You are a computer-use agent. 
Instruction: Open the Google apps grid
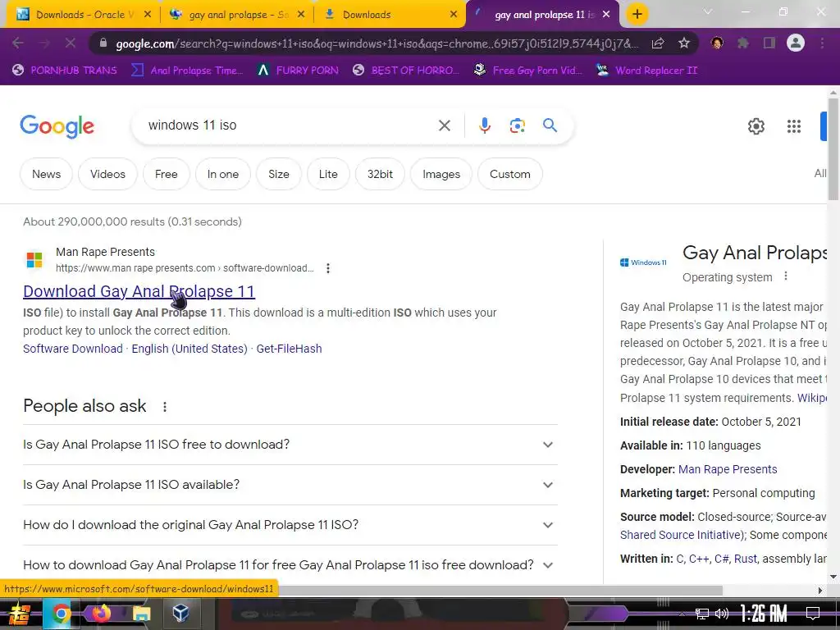coord(794,126)
